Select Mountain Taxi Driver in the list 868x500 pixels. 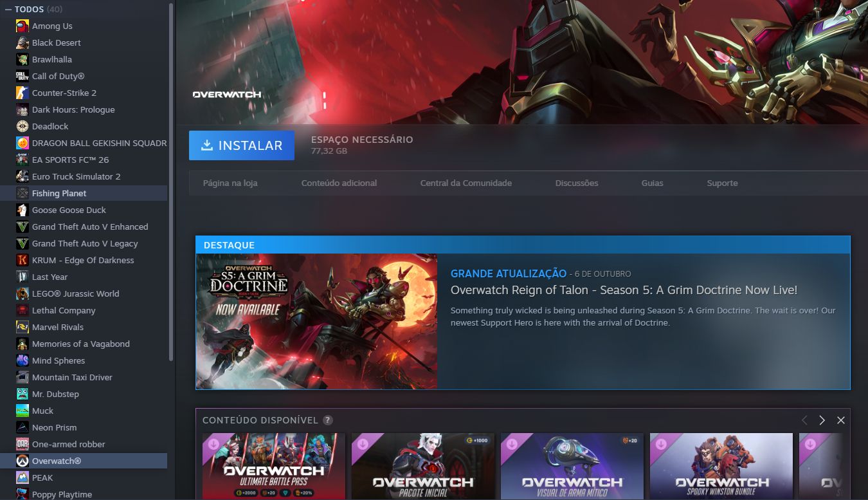[x=84, y=378]
